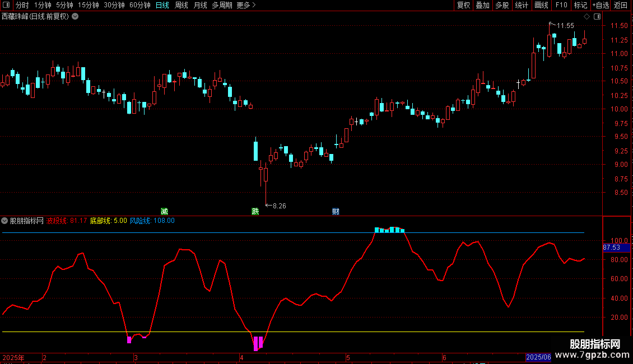Switch to 分时 intraday view
This screenshot has height=364, width=633.
(22, 5)
